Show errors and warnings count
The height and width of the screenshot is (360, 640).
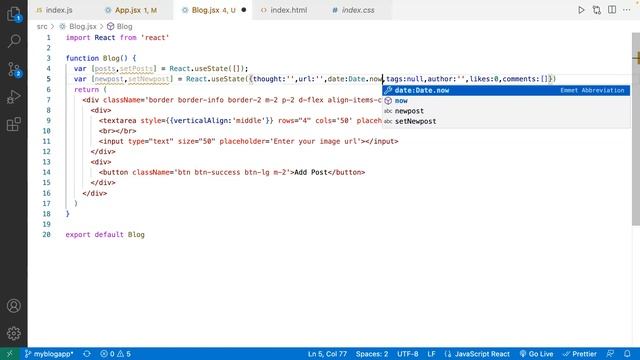click(x=116, y=354)
